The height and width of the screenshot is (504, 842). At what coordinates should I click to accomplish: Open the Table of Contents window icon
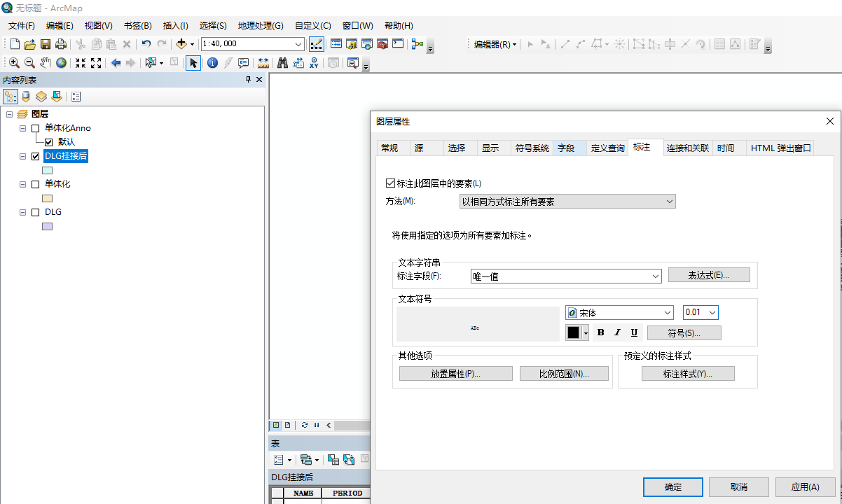(x=336, y=44)
